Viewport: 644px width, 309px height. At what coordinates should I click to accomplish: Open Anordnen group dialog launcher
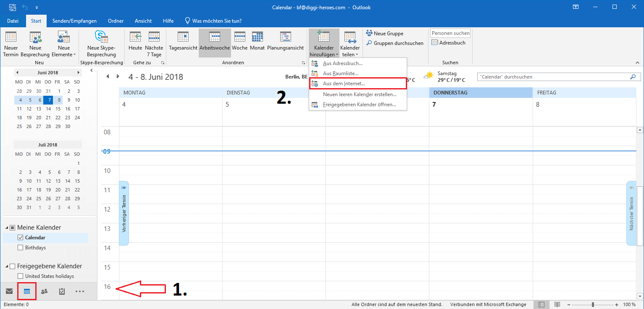pos(303,63)
